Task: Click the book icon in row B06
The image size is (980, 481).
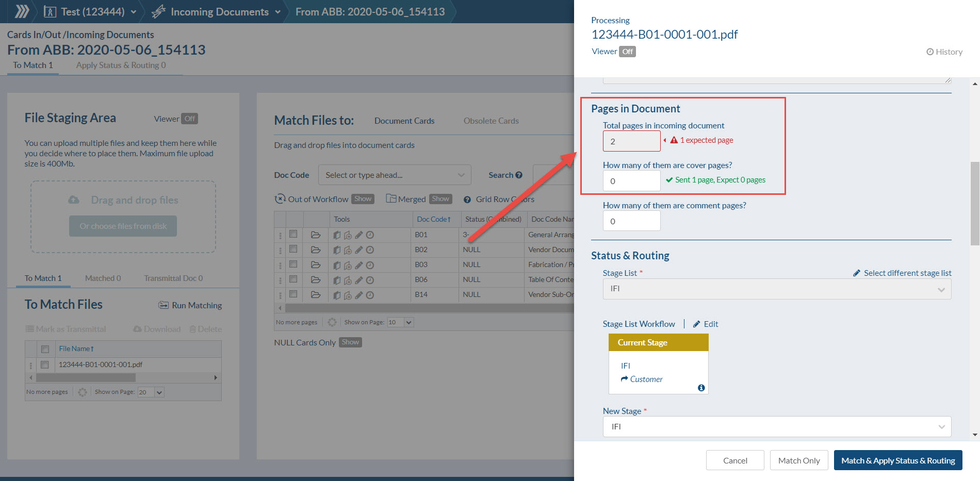Action: pyautogui.click(x=337, y=279)
